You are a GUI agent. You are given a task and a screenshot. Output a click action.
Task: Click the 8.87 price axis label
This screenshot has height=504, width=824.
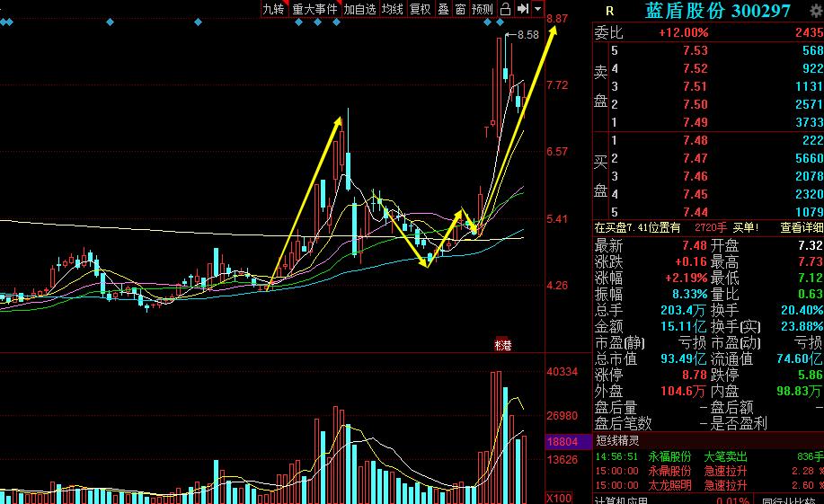click(557, 18)
